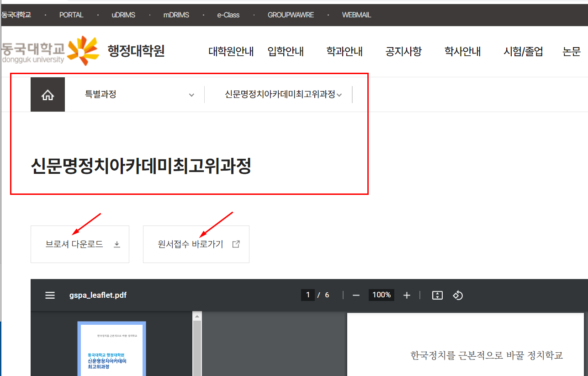
Task: Open the 시험/졸업 menu
Action: [523, 51]
